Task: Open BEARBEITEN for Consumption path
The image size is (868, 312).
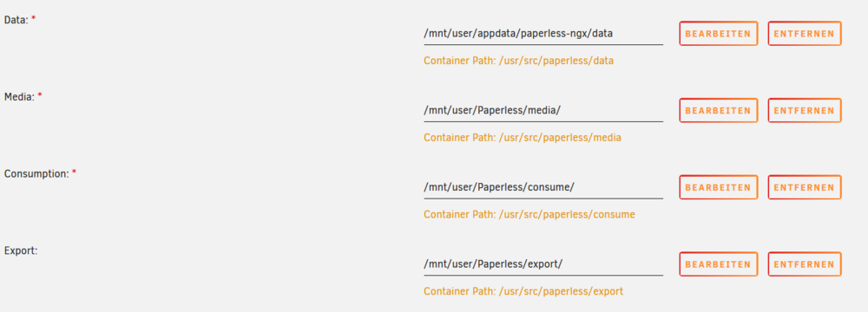Action: (x=718, y=187)
